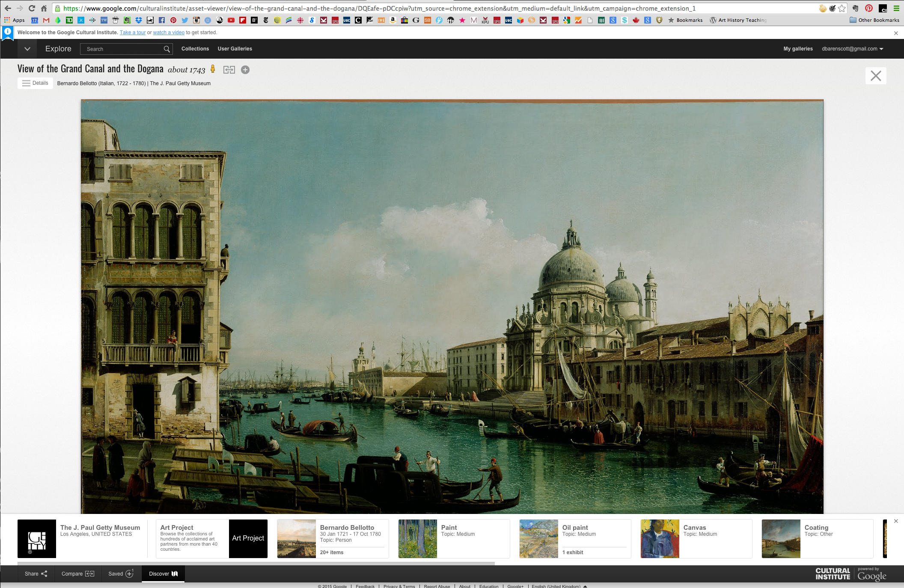Open the Art History Teaching bookmark
904x588 pixels.
click(738, 20)
